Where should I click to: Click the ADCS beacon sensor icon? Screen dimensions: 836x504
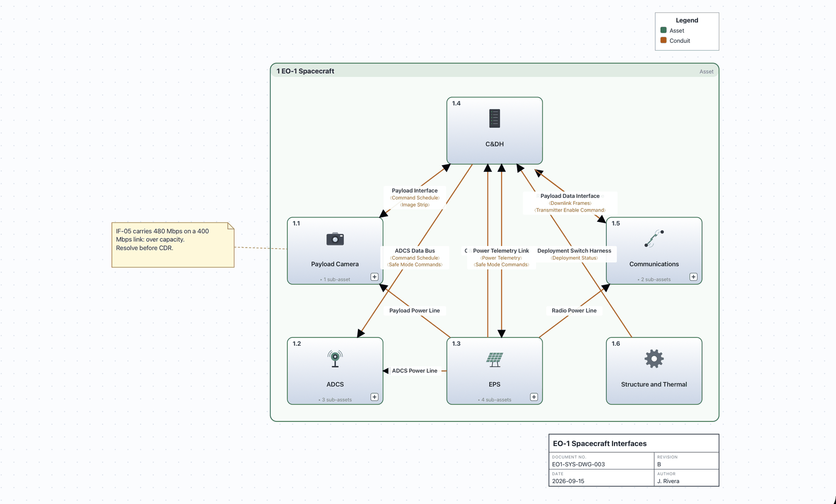pyautogui.click(x=335, y=359)
